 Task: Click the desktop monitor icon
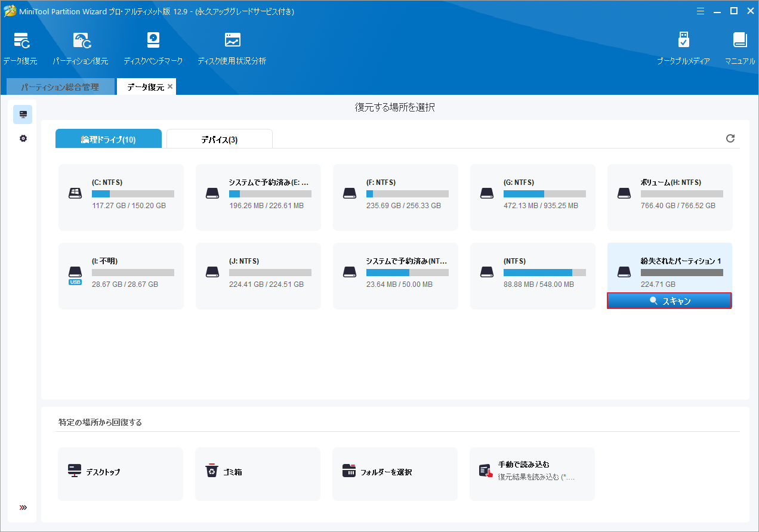[75, 471]
